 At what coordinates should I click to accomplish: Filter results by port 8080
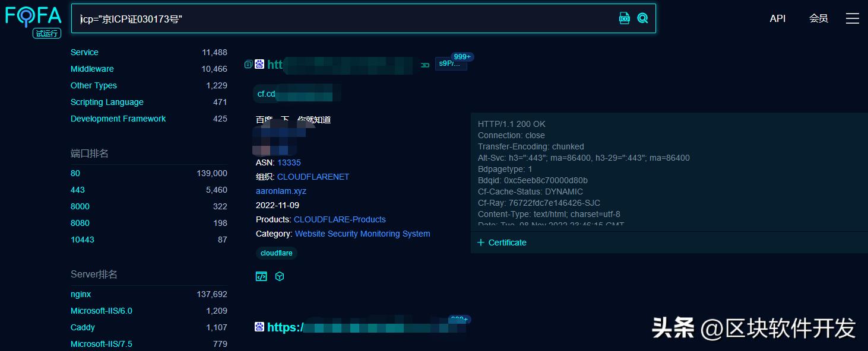click(x=80, y=223)
